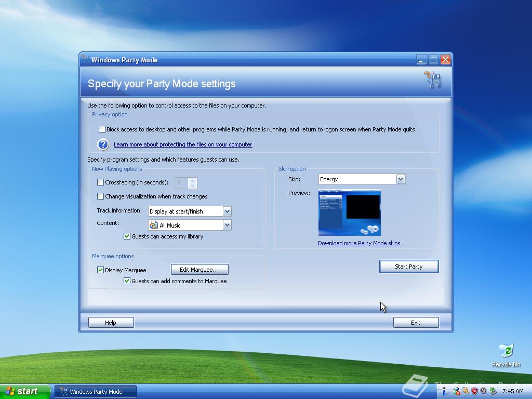Click the Party Mode music notes icon in header
The height and width of the screenshot is (399, 532).
click(433, 80)
